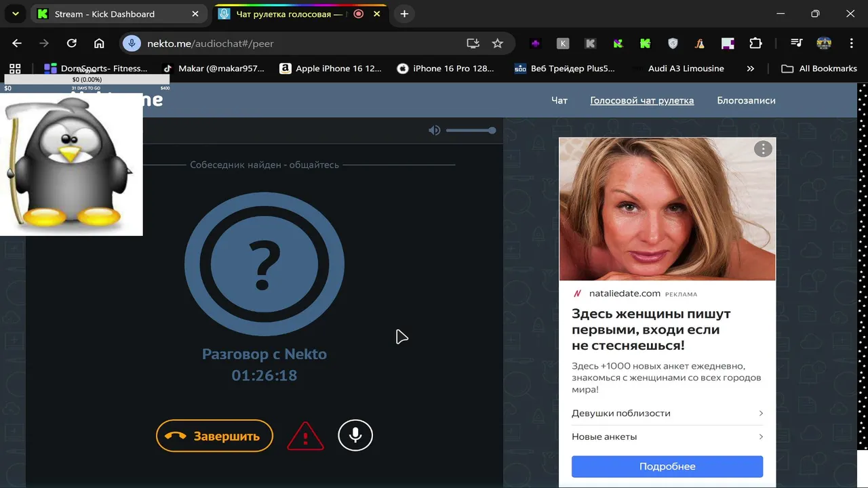This screenshot has width=868, height=488.
Task: Click the dark grey Kick extension icon
Action: pos(590,43)
